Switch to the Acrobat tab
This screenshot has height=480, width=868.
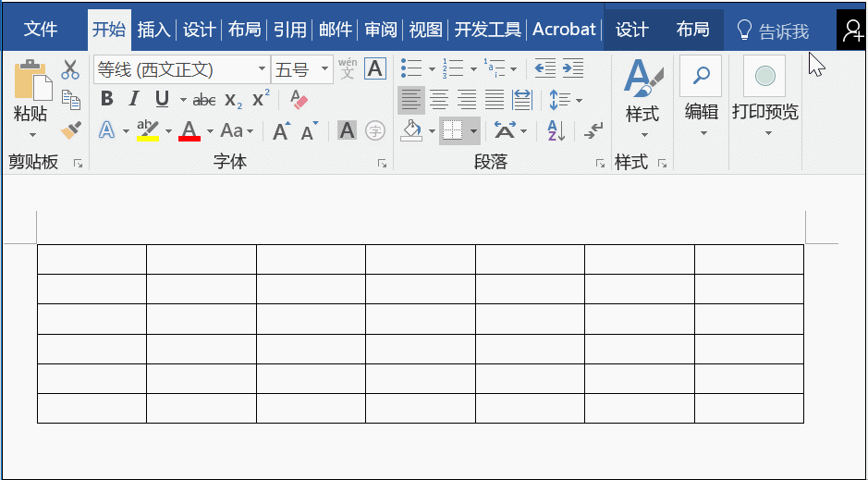tap(564, 30)
